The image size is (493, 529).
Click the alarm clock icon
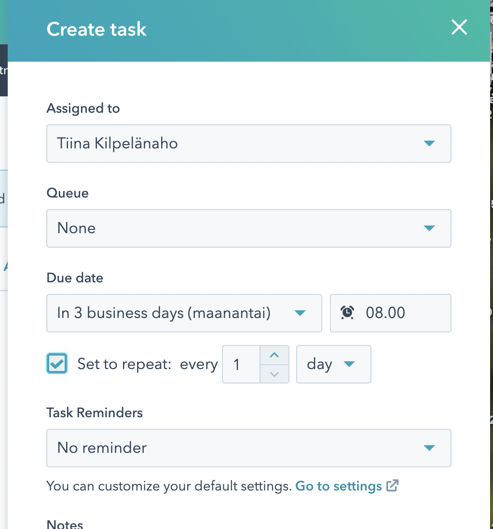coord(347,312)
